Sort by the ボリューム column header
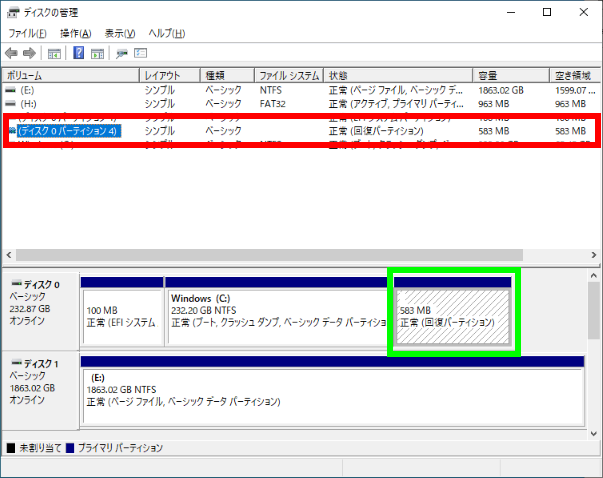The width and height of the screenshot is (603, 478). [71, 75]
